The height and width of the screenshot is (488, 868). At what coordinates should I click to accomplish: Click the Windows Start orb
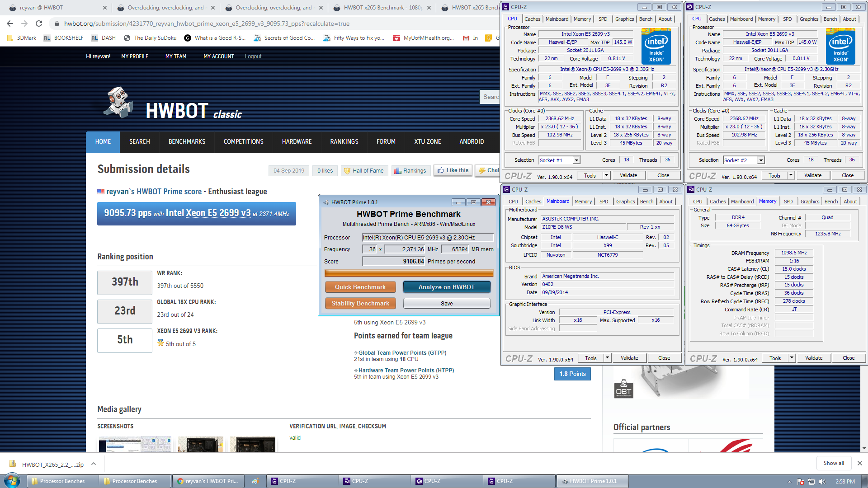[12, 481]
